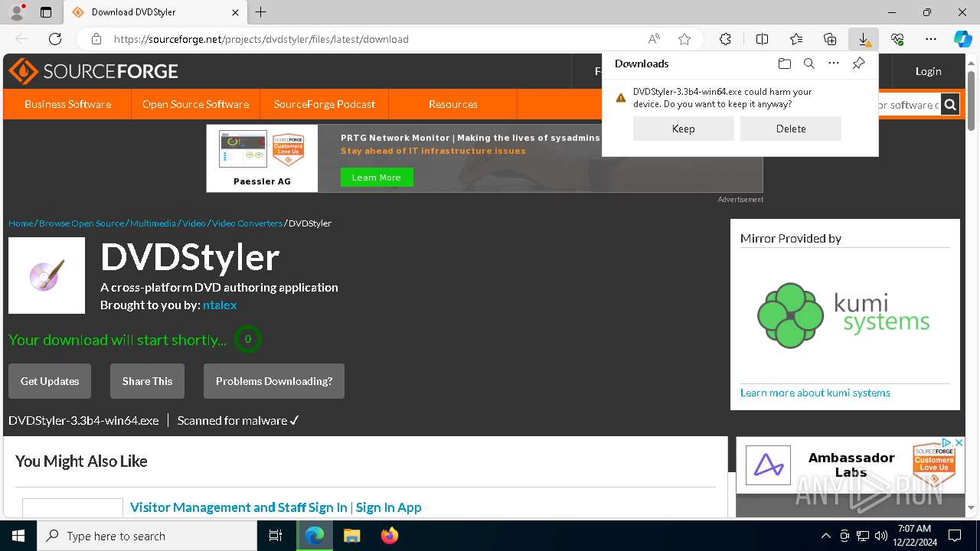View site information lock icon
980x551 pixels.
(x=96, y=39)
